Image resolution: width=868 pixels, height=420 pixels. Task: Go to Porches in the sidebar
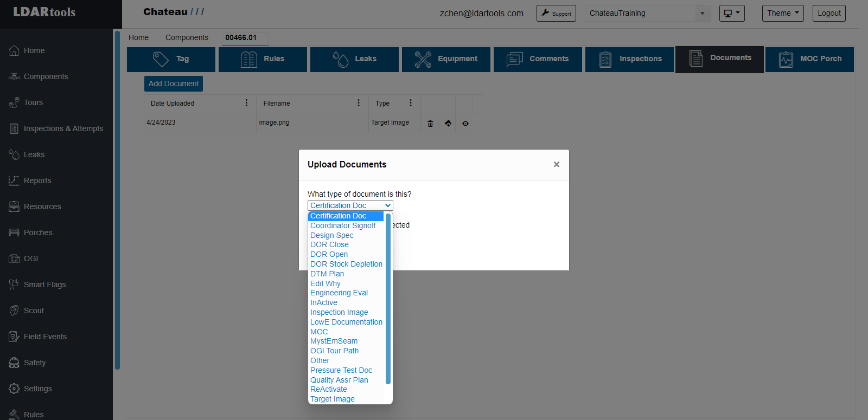pos(30,232)
